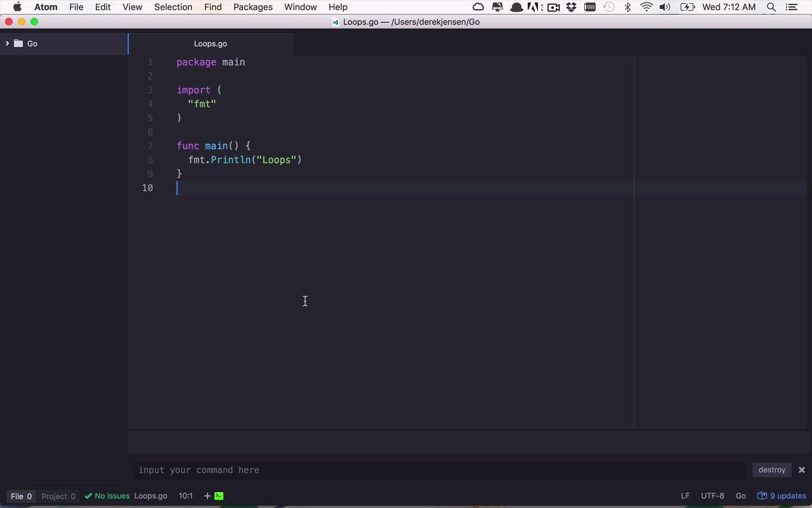Open the Dropbox menu bar icon
Image resolution: width=812 pixels, height=508 pixels.
point(572,7)
